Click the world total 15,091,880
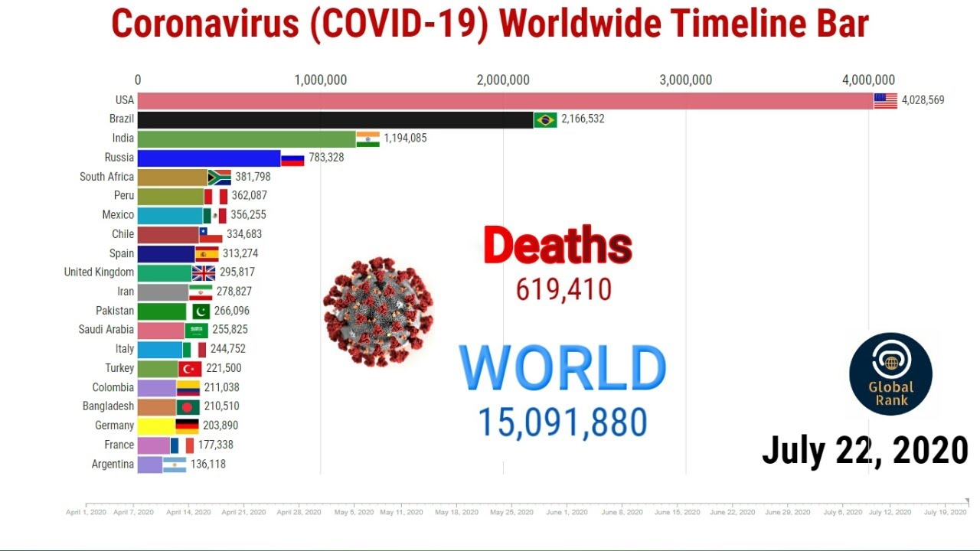The height and width of the screenshot is (551, 980). pos(563,422)
